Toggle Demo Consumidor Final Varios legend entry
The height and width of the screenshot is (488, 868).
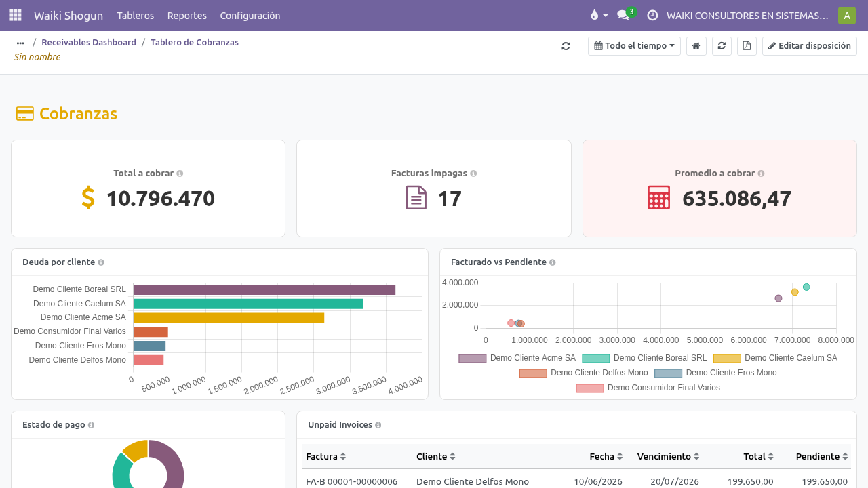[x=648, y=388]
